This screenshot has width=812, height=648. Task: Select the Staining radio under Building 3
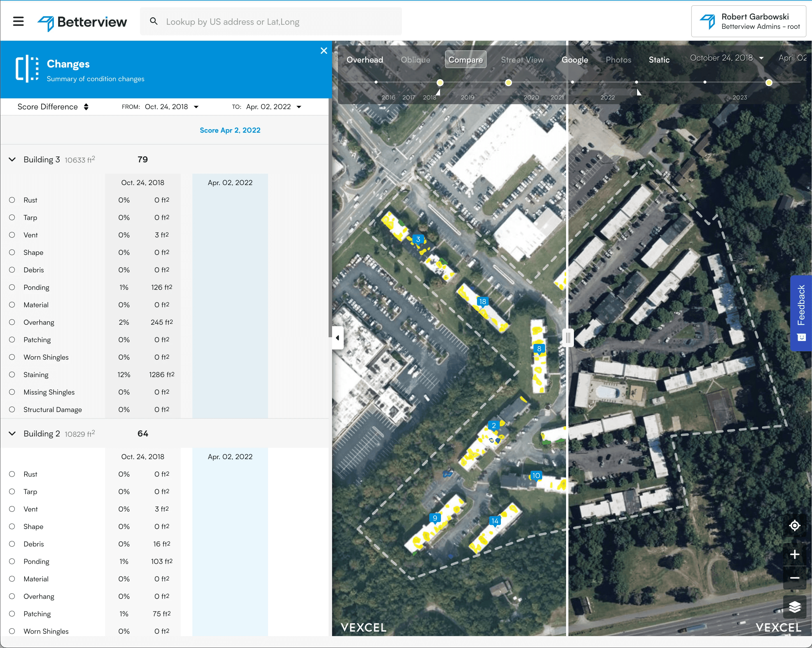pos(12,375)
